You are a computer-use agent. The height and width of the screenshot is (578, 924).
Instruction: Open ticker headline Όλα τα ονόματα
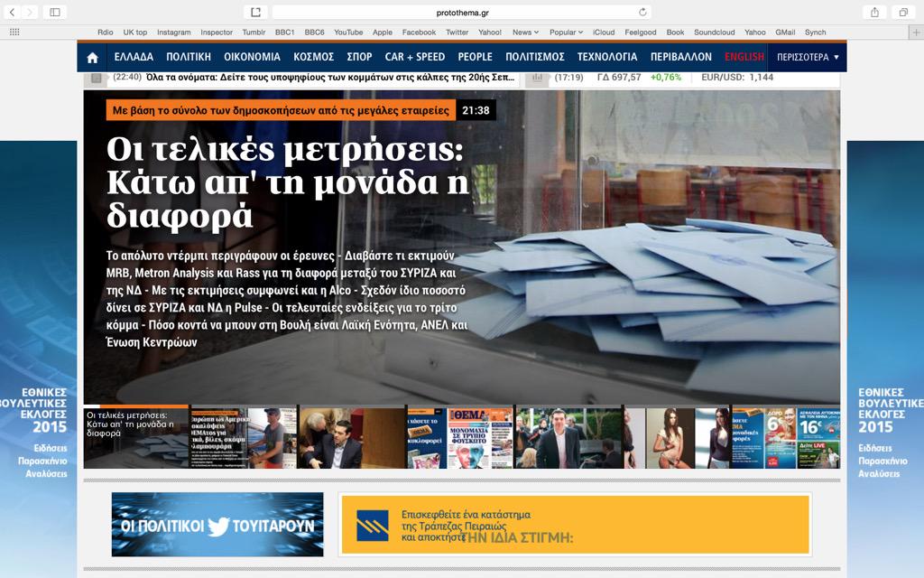(330, 78)
